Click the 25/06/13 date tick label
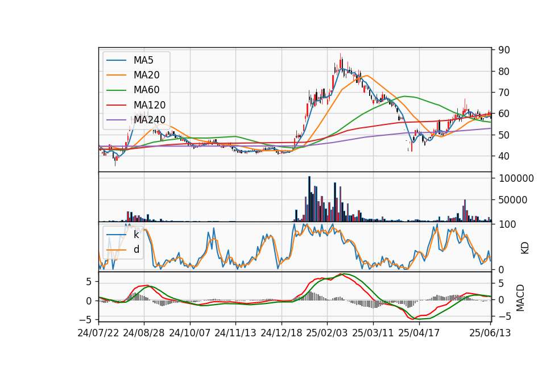546x392 pixels. [490, 333]
